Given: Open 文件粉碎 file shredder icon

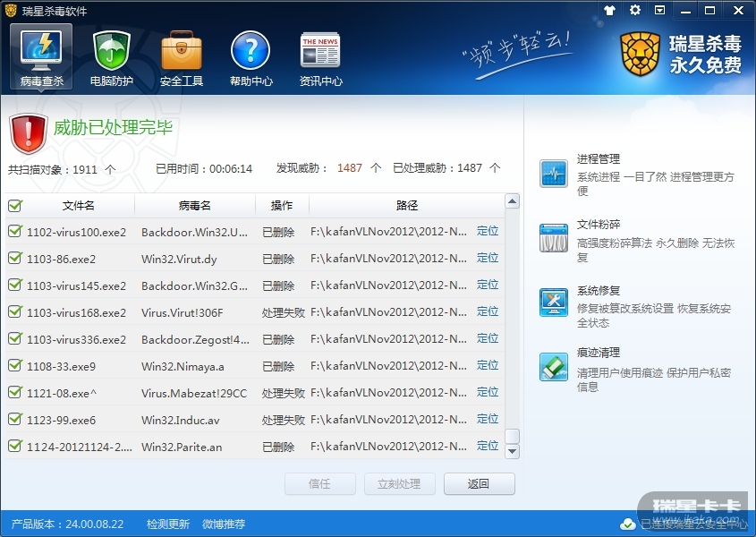Looking at the screenshot, I should (x=554, y=238).
